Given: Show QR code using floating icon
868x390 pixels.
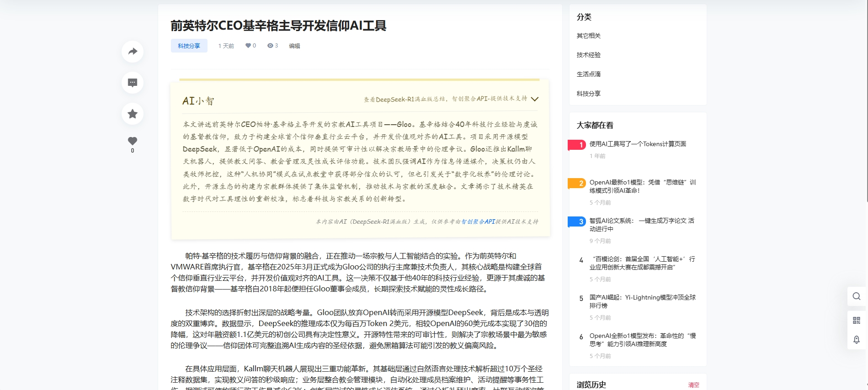Looking at the screenshot, I should 856,320.
